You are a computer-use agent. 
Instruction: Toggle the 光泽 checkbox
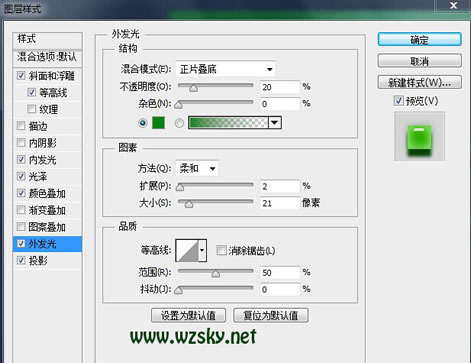pyautogui.click(x=21, y=176)
